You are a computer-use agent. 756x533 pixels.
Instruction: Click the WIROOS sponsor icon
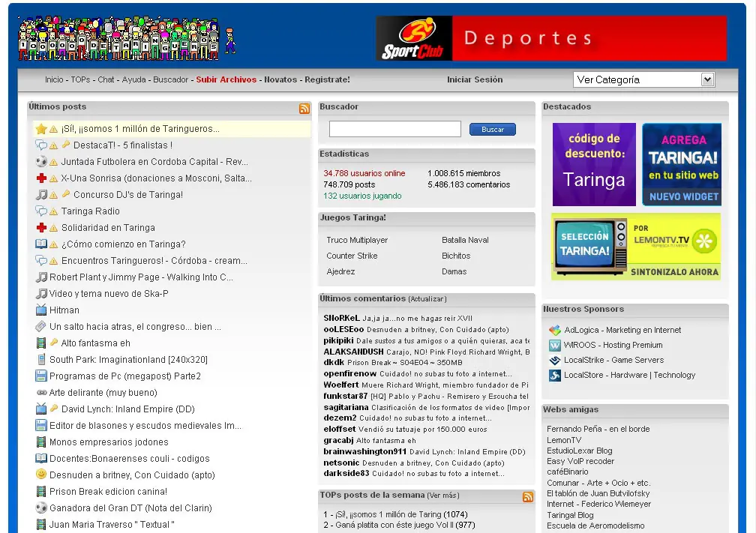[555, 345]
